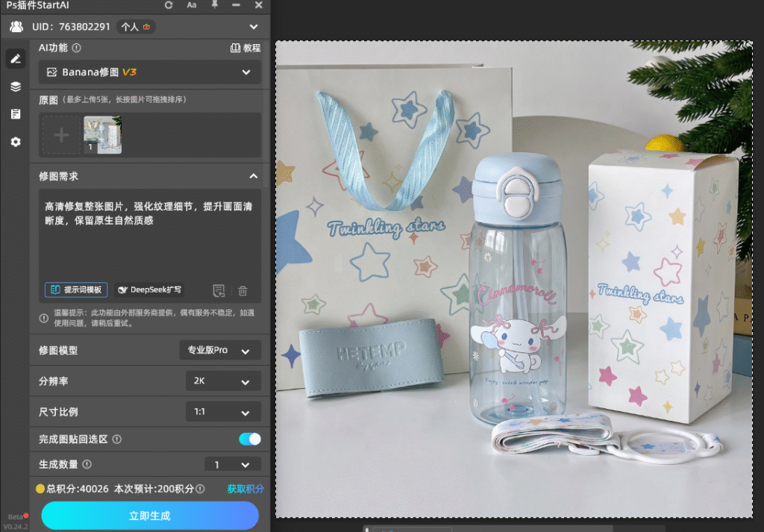The image size is (764, 532).
Task: Open the 教程 tutorial link
Action: click(245, 48)
